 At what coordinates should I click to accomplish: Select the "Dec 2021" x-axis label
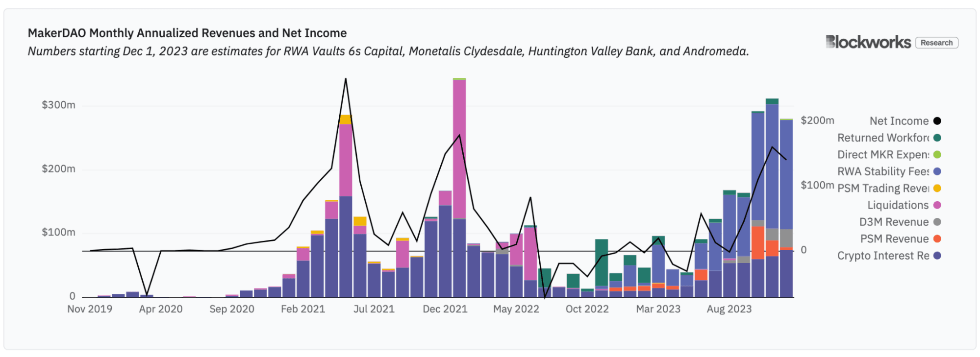445,309
